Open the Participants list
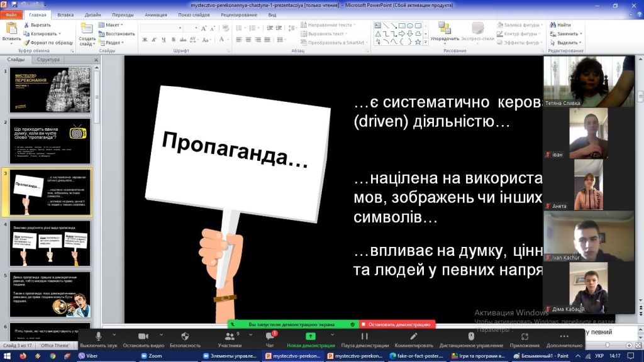Screen dimensions: 644x362 [x=230, y=339]
